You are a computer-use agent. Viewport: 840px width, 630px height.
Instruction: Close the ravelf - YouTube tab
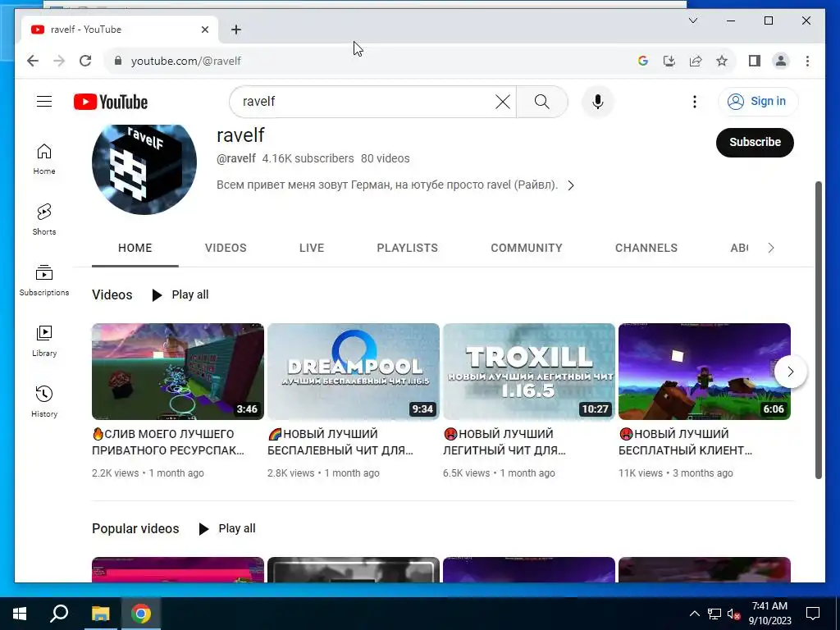[204, 30]
